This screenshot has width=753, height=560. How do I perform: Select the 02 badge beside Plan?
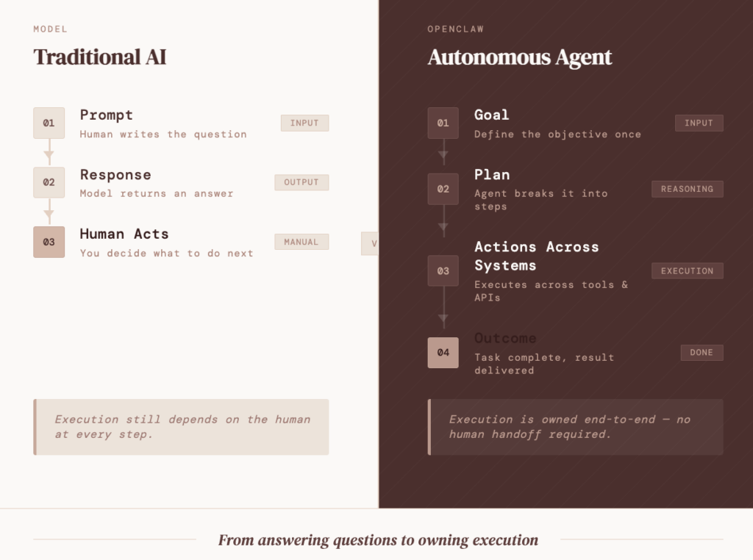tap(443, 189)
